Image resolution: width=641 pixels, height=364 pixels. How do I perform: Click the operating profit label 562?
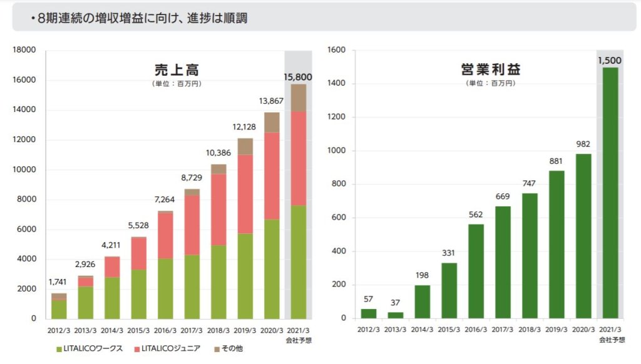coord(476,215)
